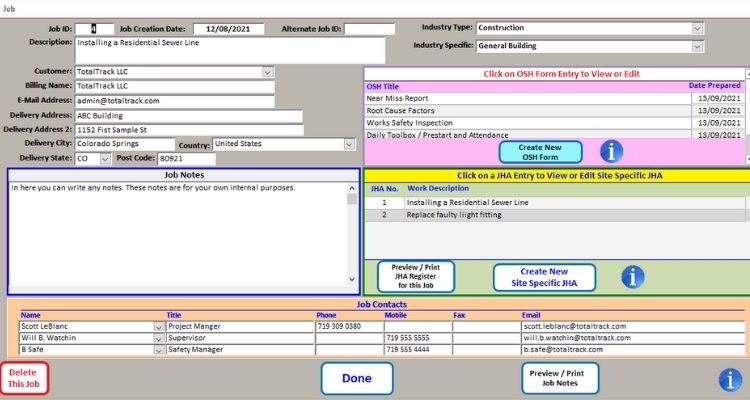Expand the Scott LeBlanc contact name dropdown
The image size is (750, 400).
tap(158, 326)
